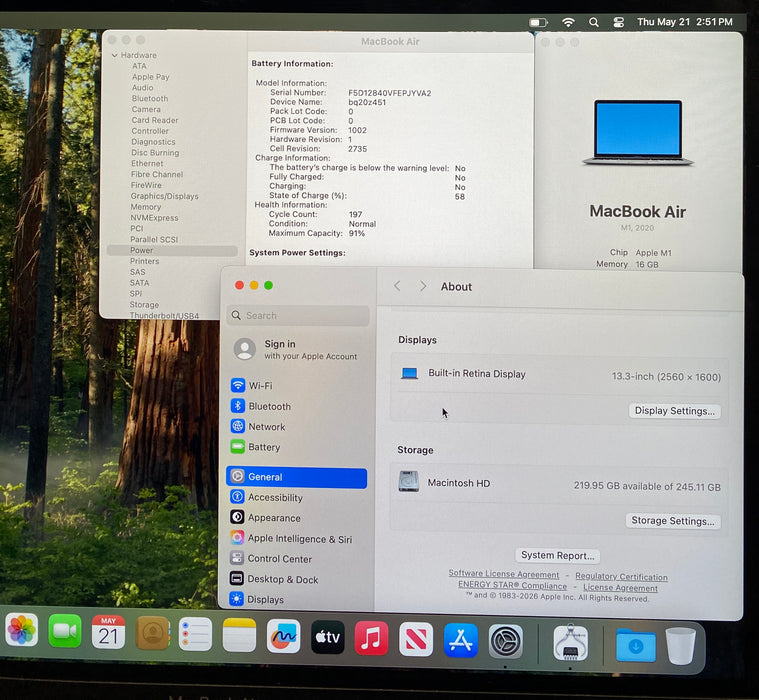Select NVMExpress in System Information sidebar

pyautogui.click(x=154, y=218)
